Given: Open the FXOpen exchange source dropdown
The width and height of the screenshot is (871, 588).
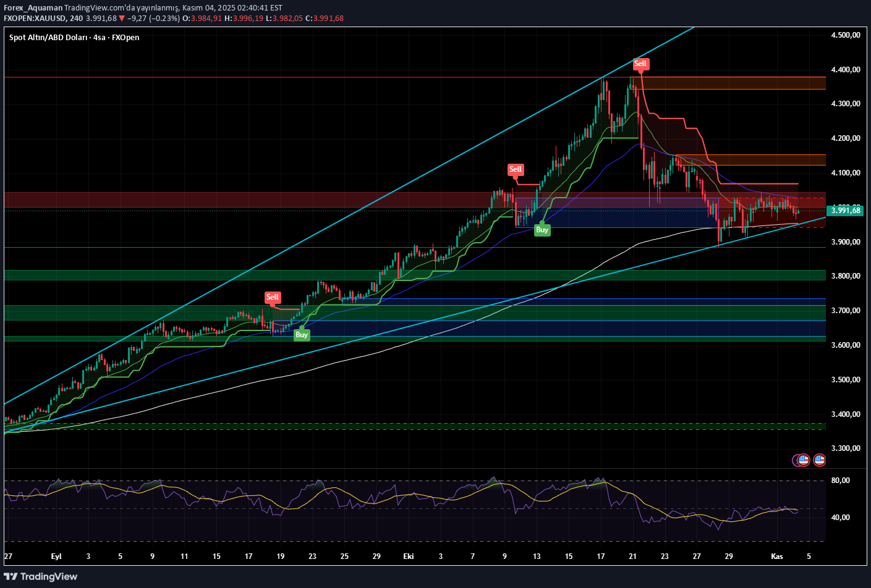Looking at the screenshot, I should [x=127, y=38].
